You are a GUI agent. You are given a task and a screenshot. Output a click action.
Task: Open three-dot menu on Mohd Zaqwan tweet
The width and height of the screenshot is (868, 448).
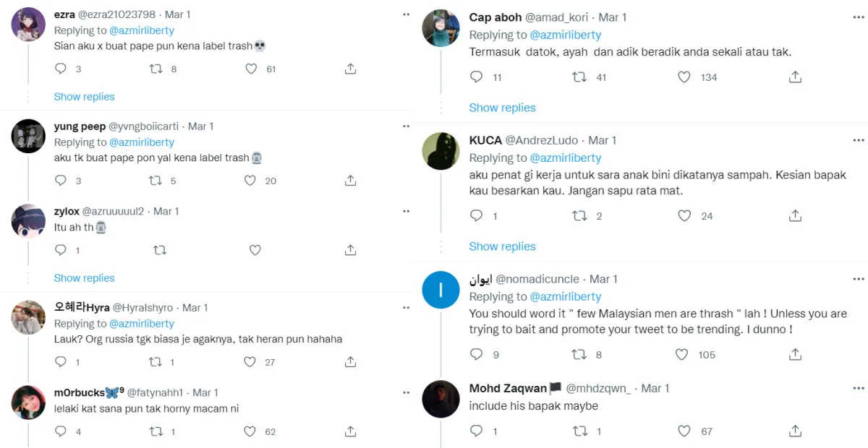[x=857, y=388]
